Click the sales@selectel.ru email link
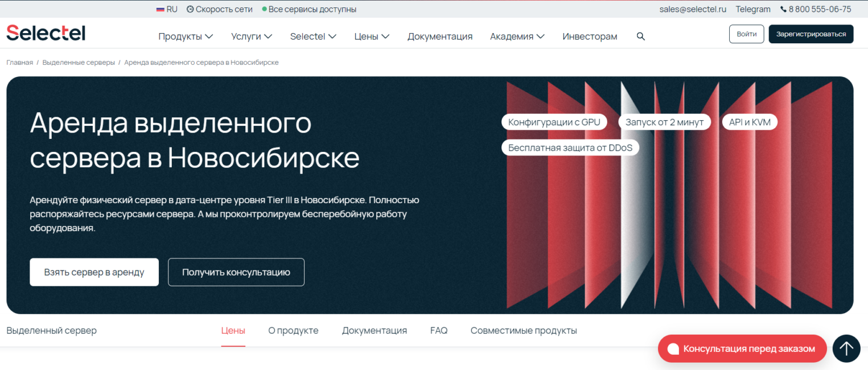Viewport: 868px width, 370px height. 693,9
